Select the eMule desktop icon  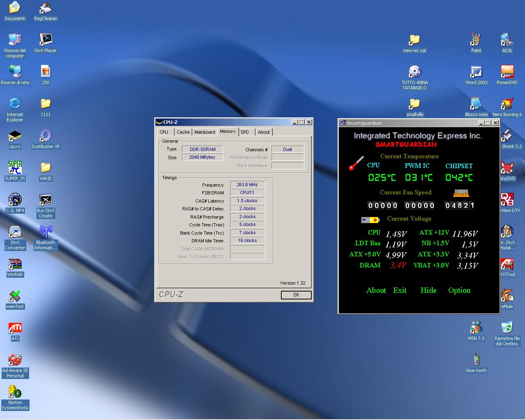tap(507, 299)
